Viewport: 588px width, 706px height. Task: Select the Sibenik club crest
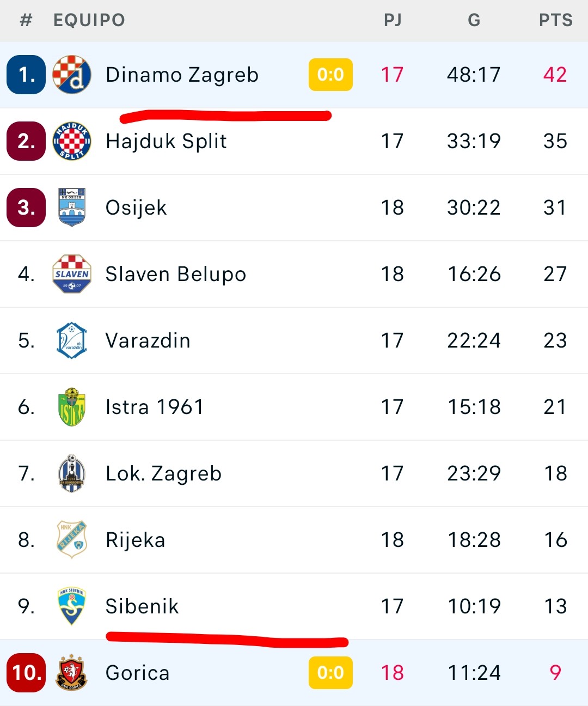72,606
